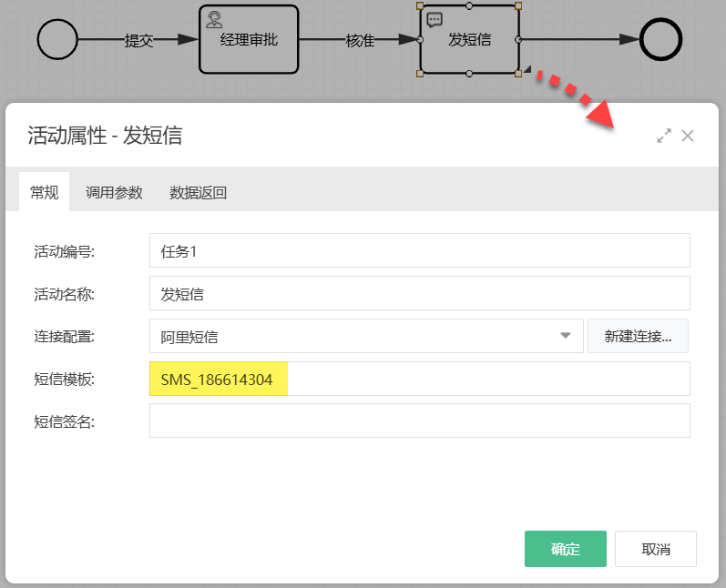Select the 常规 tab

(x=44, y=192)
